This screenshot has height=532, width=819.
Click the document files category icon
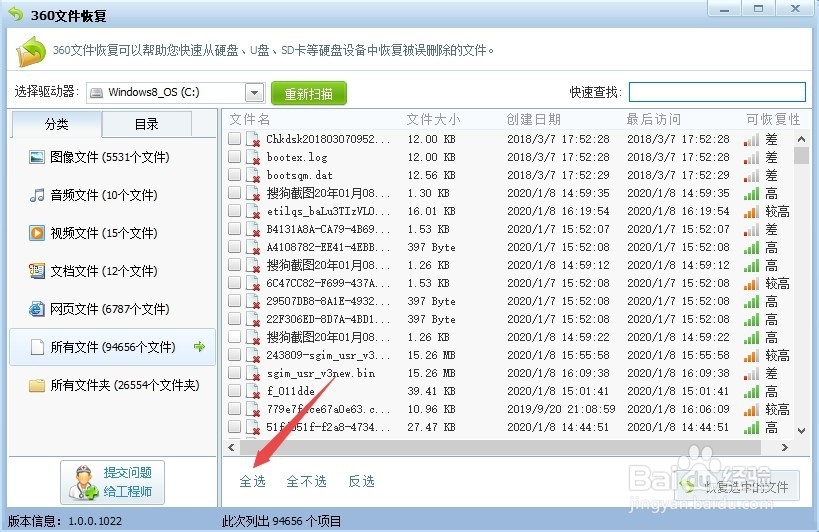pos(37,271)
